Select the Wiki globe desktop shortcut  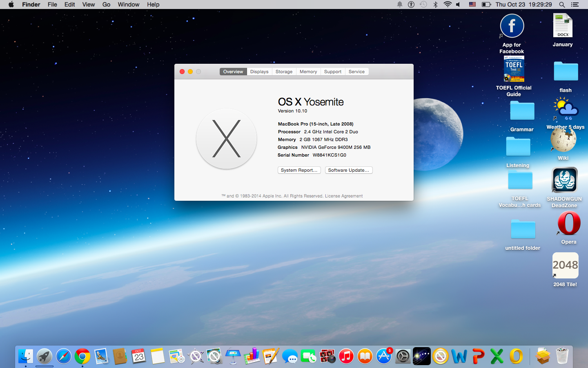point(563,140)
